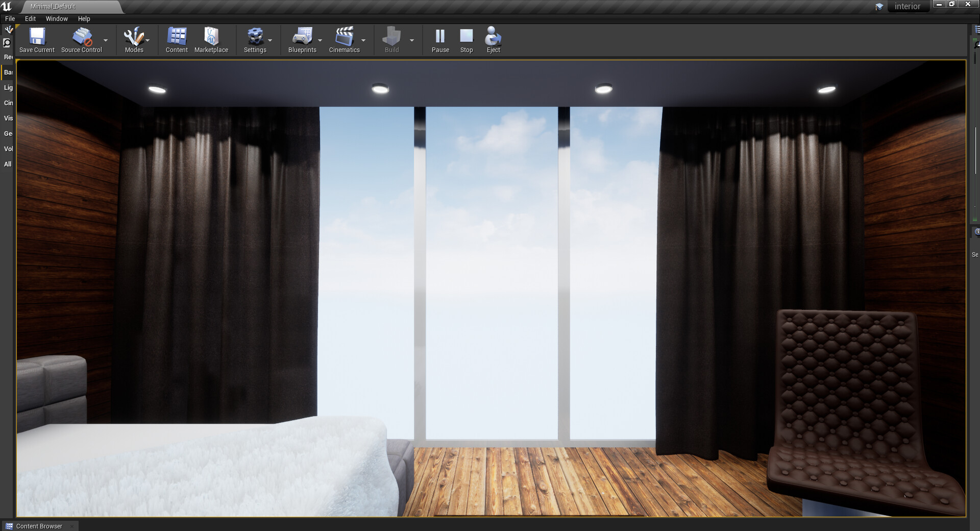This screenshot has height=531, width=980.
Task: Expand the Cinematics dropdown arrow
Action: coord(363,41)
